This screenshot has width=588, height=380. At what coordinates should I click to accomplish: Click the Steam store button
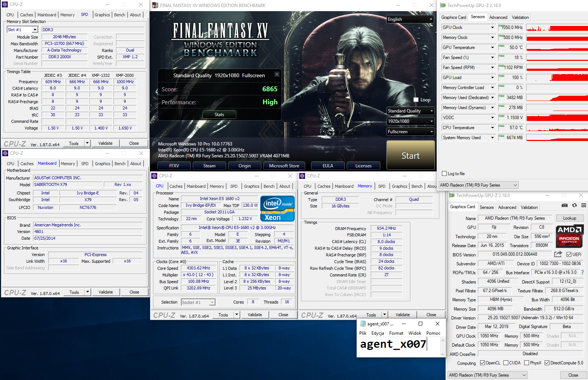(209, 166)
